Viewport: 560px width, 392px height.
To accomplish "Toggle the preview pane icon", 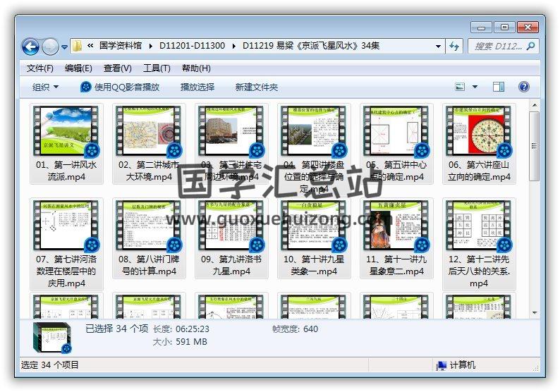I will [499, 87].
